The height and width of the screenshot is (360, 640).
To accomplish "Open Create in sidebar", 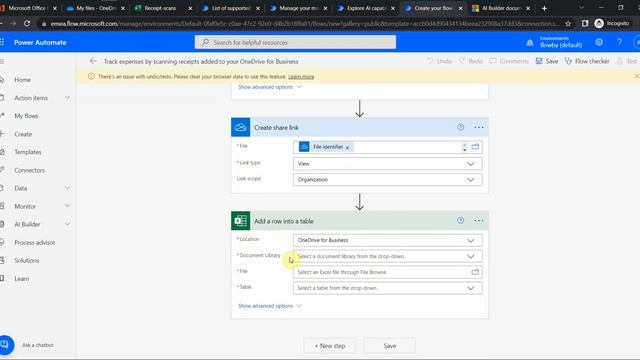I will click(23, 134).
